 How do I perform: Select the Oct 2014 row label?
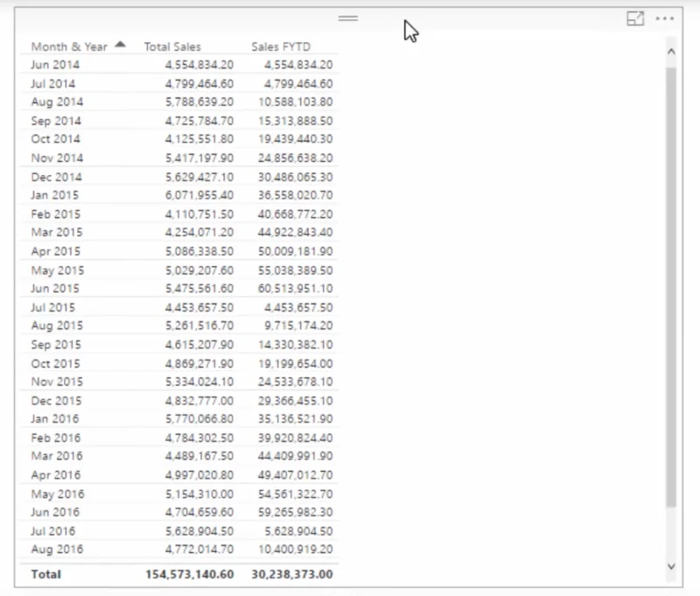pyautogui.click(x=55, y=139)
